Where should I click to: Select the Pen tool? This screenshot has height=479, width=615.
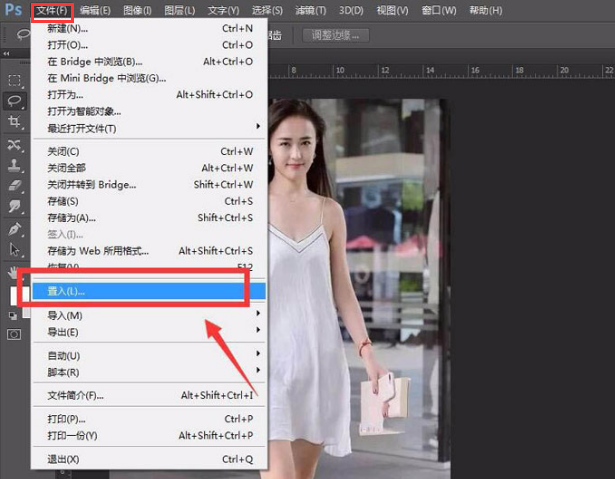coord(15,229)
